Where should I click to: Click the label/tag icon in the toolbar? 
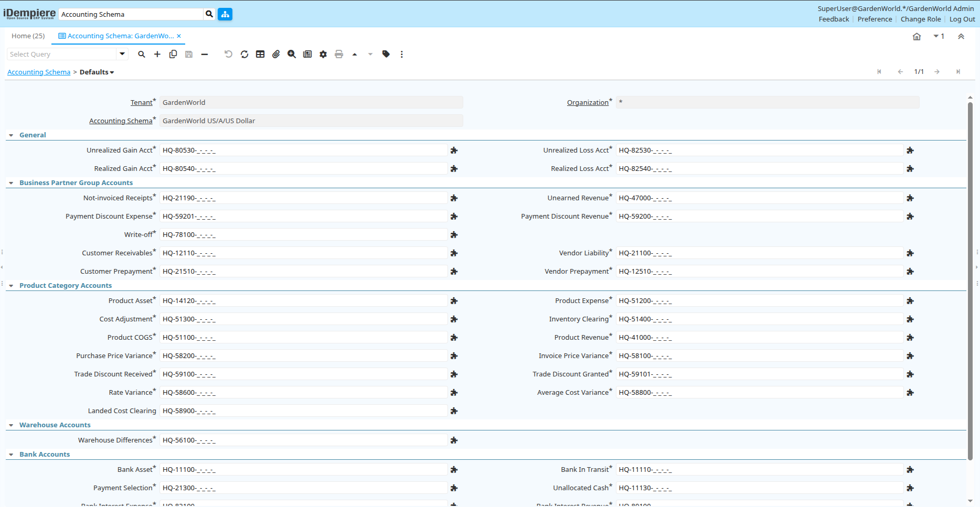386,54
